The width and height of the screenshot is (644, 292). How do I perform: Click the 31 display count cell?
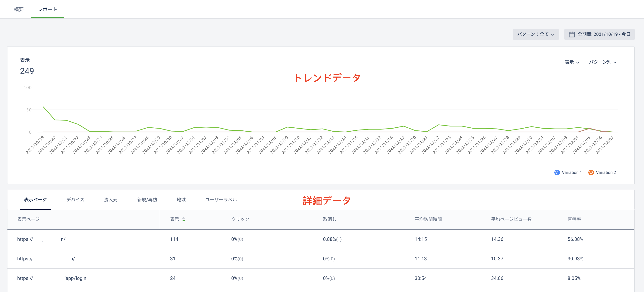click(x=173, y=259)
